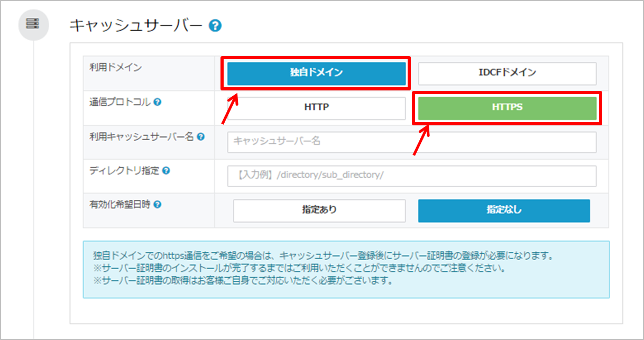644x340 pixels.
Task: Enable 指定あり for activation date
Action: click(x=319, y=210)
